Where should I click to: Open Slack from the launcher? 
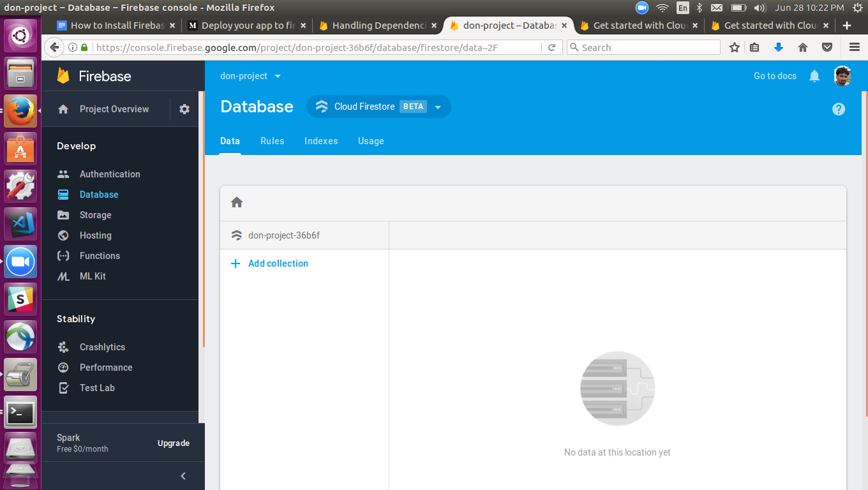click(x=20, y=299)
